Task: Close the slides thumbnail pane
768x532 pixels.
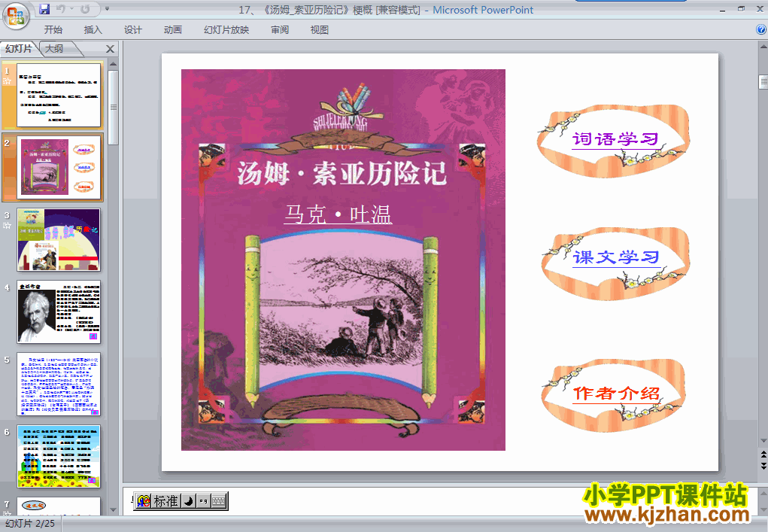Action: pyautogui.click(x=111, y=49)
